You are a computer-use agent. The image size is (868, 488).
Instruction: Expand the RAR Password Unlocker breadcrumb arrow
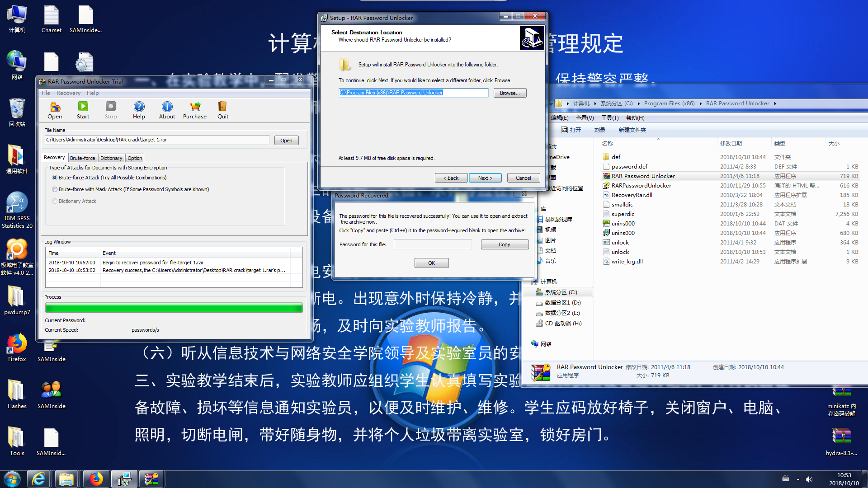[x=775, y=103]
